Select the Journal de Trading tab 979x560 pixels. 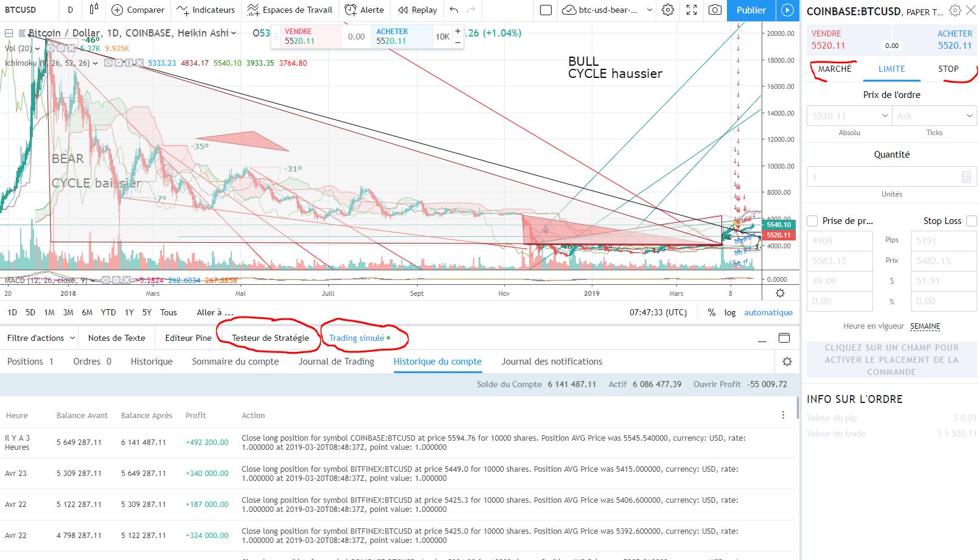click(x=336, y=362)
